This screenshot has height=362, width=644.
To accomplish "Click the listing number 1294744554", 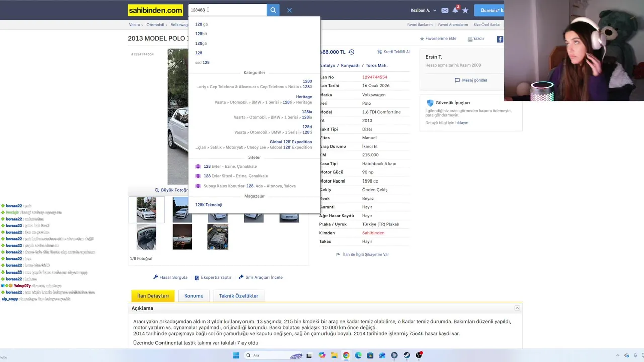I will coord(375,77).
